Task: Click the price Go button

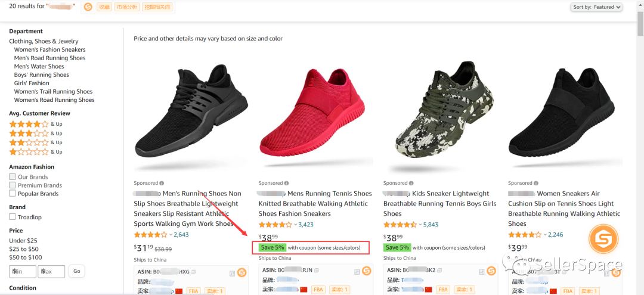Action: (x=77, y=271)
